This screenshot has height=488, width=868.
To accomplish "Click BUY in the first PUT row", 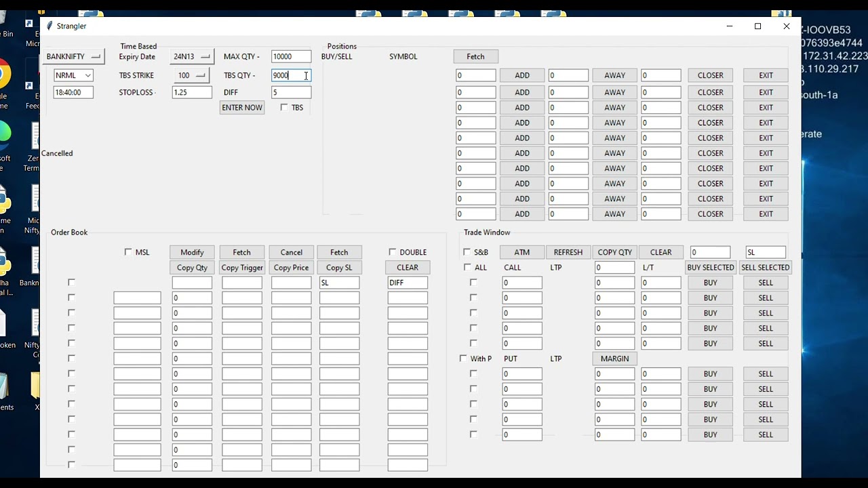I will pyautogui.click(x=710, y=373).
